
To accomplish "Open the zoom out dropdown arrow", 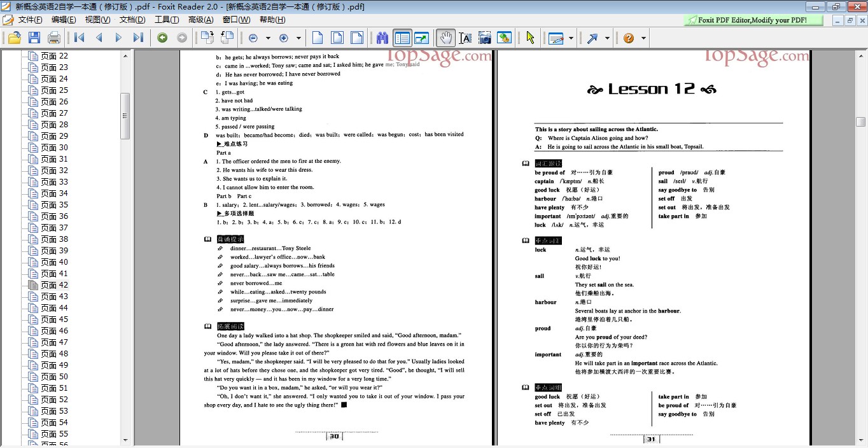I will pyautogui.click(x=268, y=38).
